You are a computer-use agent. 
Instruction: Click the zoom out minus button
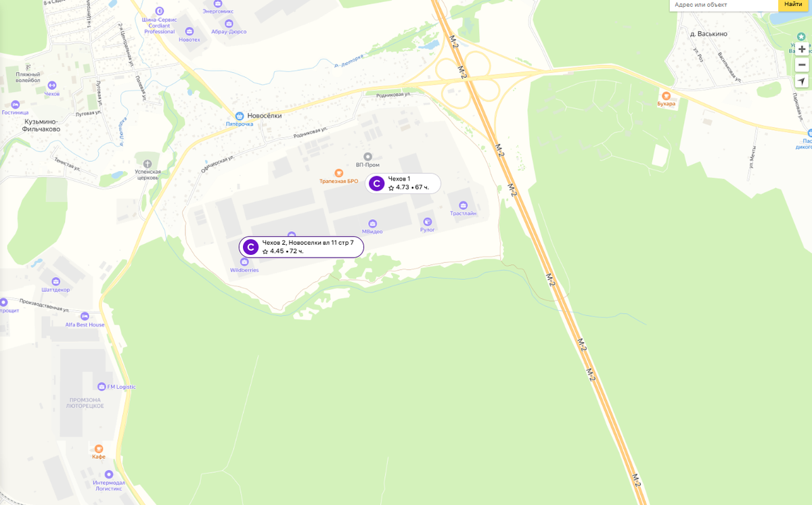point(802,65)
